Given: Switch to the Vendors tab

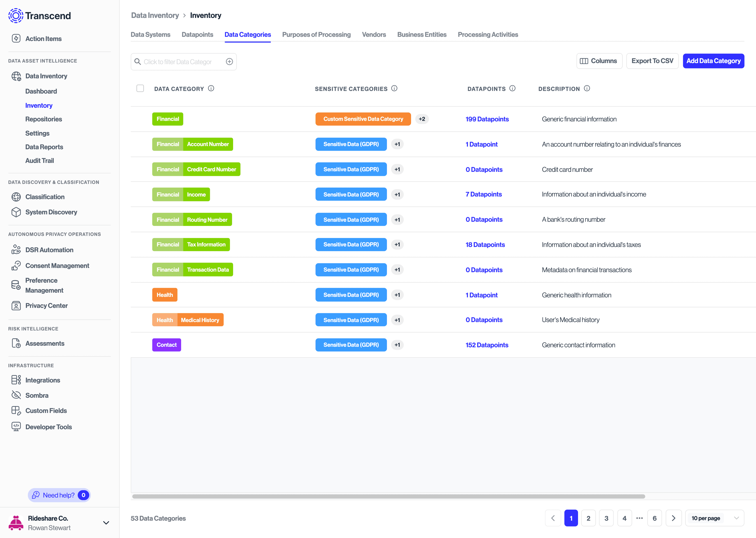Looking at the screenshot, I should pyautogui.click(x=374, y=34).
